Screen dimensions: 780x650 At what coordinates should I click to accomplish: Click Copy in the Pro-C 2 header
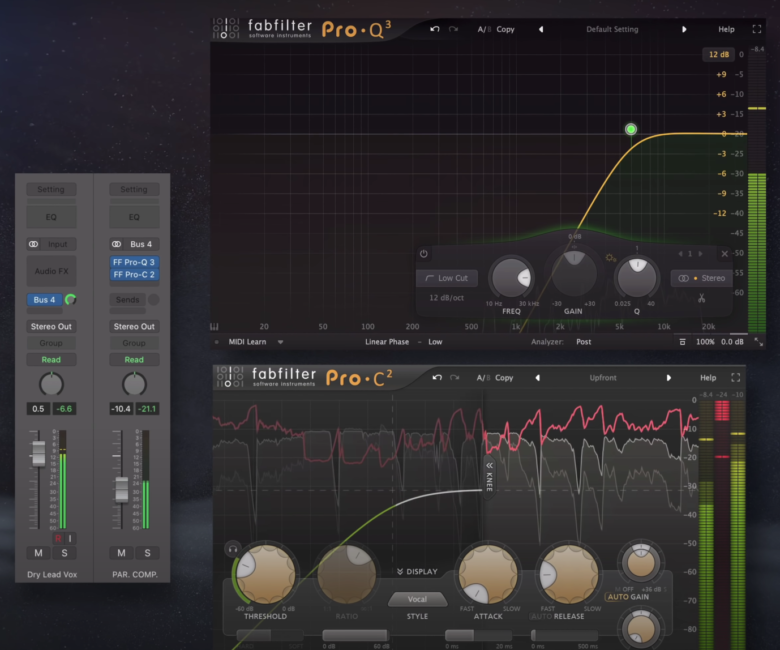pos(504,378)
